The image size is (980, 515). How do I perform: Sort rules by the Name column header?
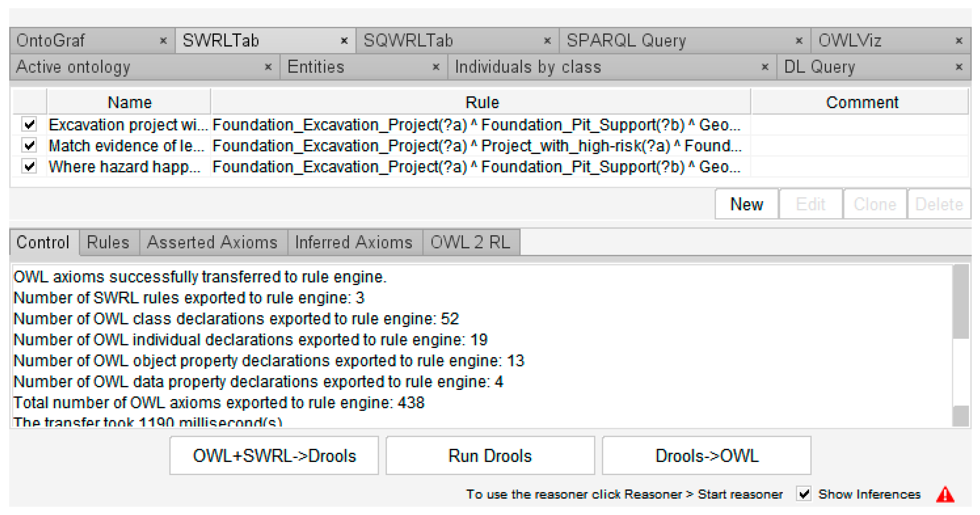point(129,103)
